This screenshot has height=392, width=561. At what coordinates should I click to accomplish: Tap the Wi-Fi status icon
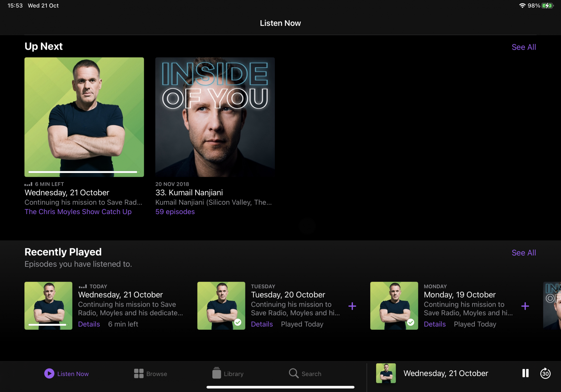[522, 6]
